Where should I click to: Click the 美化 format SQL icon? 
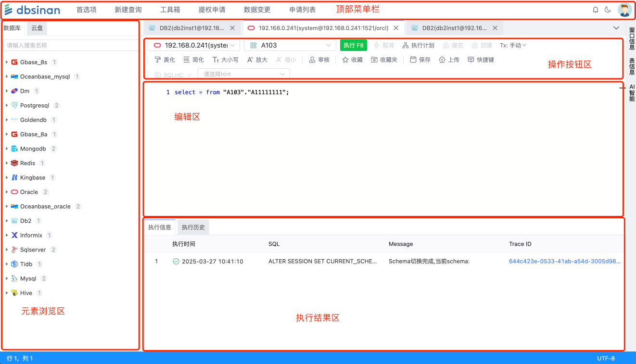[x=157, y=60]
